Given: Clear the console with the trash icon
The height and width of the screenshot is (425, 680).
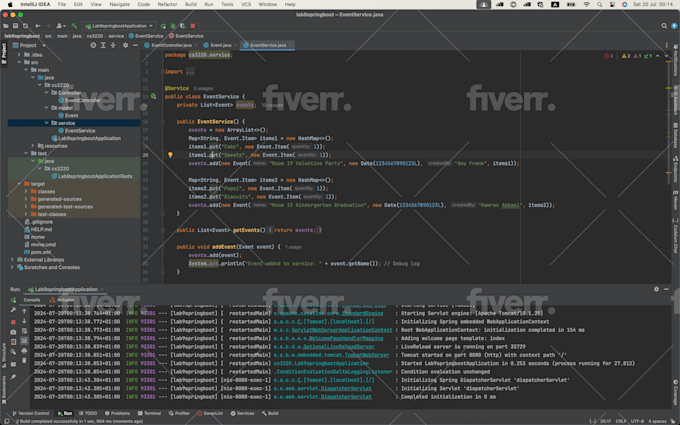Looking at the screenshot, I should (24, 360).
